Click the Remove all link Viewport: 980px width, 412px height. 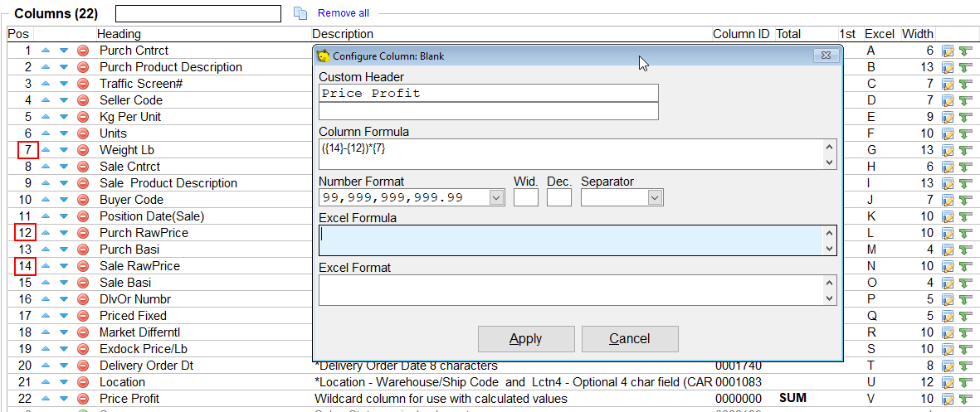344,12
